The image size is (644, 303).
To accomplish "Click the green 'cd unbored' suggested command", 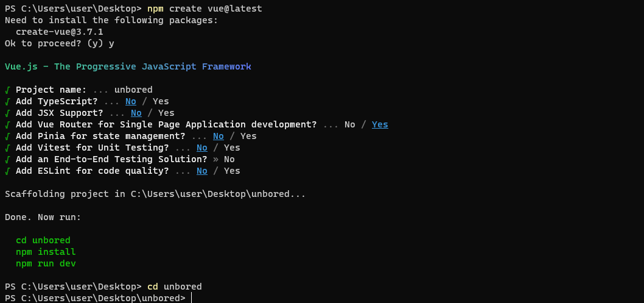I will (x=43, y=240).
